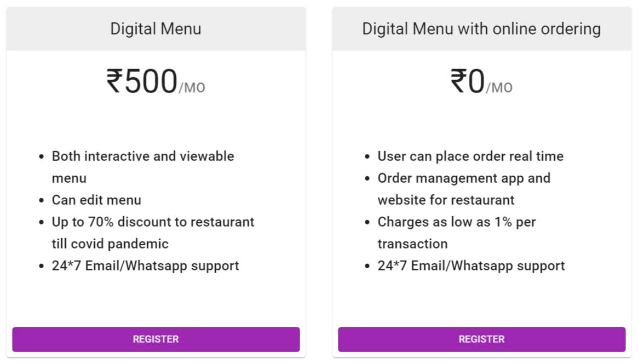The width and height of the screenshot is (638, 364).
Task: Click '24*7 Email/Whatsapp support' in right card
Action: coord(471,265)
